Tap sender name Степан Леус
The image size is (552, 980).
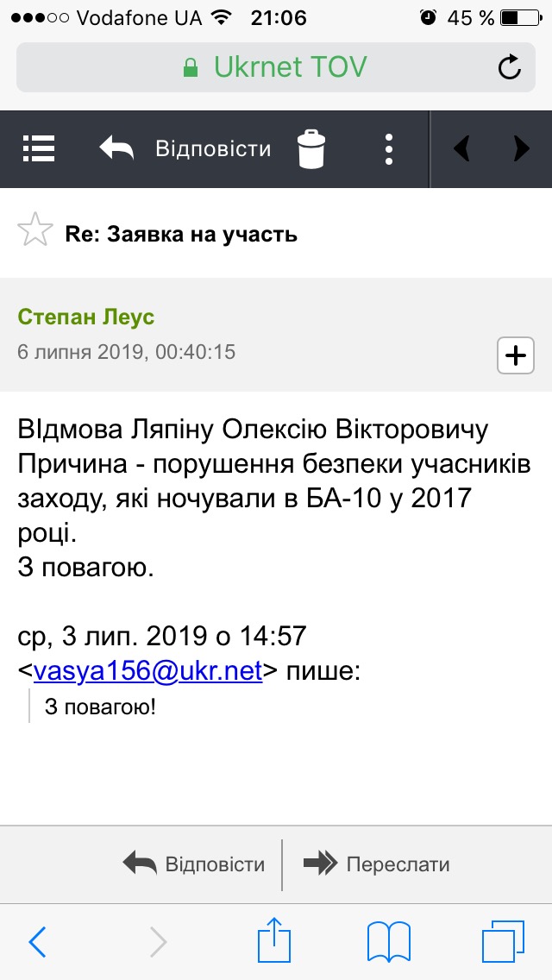click(86, 317)
